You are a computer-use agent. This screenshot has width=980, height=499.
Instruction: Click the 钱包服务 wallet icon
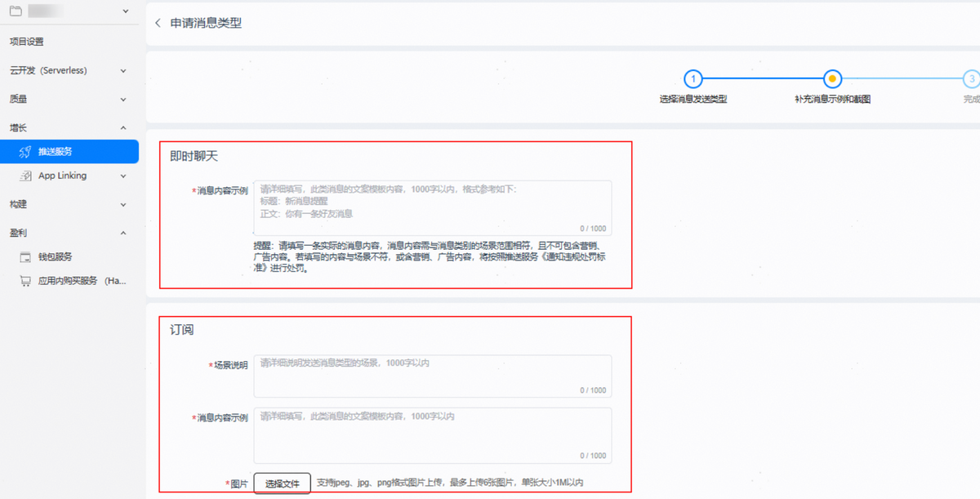[x=25, y=256]
